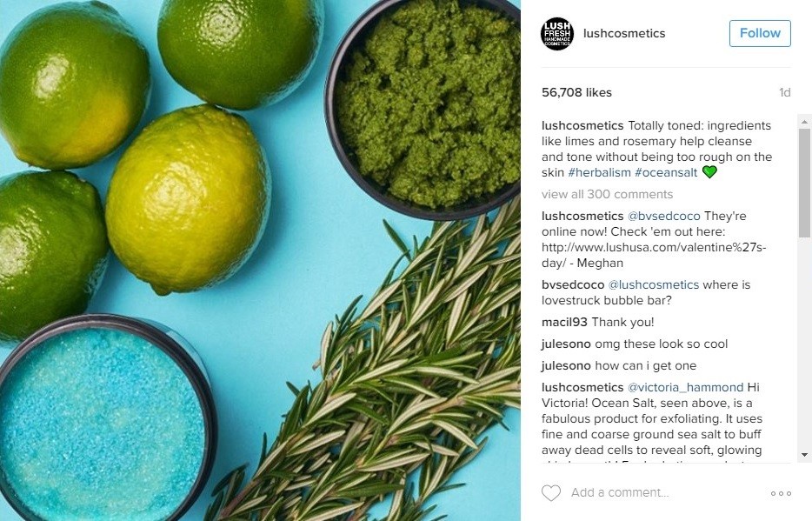This screenshot has width=812, height=521.
Task: Open the @victoria_hammond mention
Action: coord(685,387)
